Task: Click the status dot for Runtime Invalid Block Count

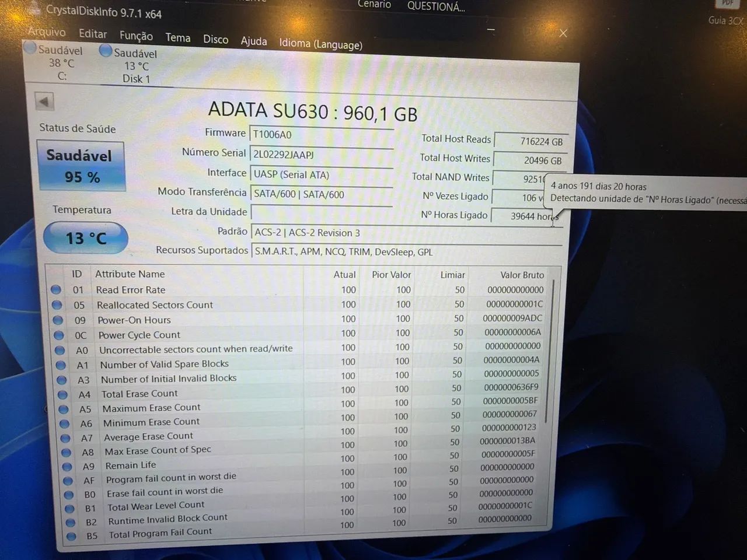Action: point(71,522)
